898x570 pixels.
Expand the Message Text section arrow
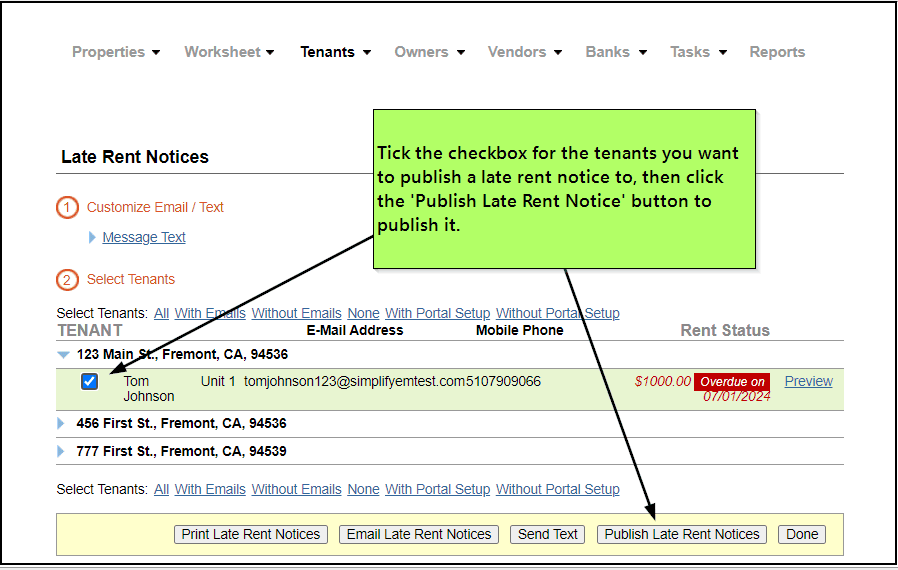93,238
